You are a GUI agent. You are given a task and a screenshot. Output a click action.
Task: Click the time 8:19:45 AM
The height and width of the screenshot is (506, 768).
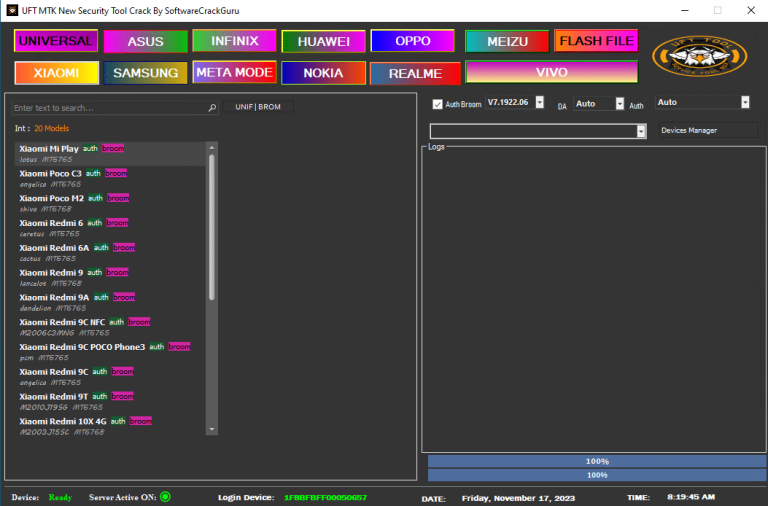pyautogui.click(x=691, y=497)
